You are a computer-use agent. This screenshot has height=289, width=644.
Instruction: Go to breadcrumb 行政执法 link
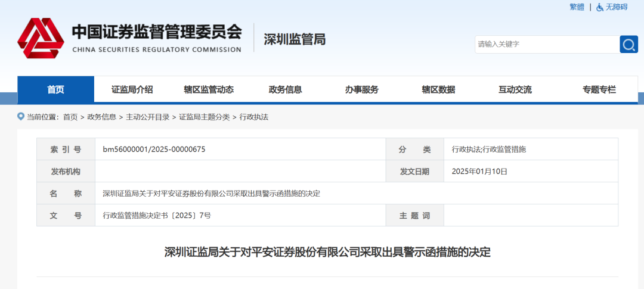[x=254, y=117]
